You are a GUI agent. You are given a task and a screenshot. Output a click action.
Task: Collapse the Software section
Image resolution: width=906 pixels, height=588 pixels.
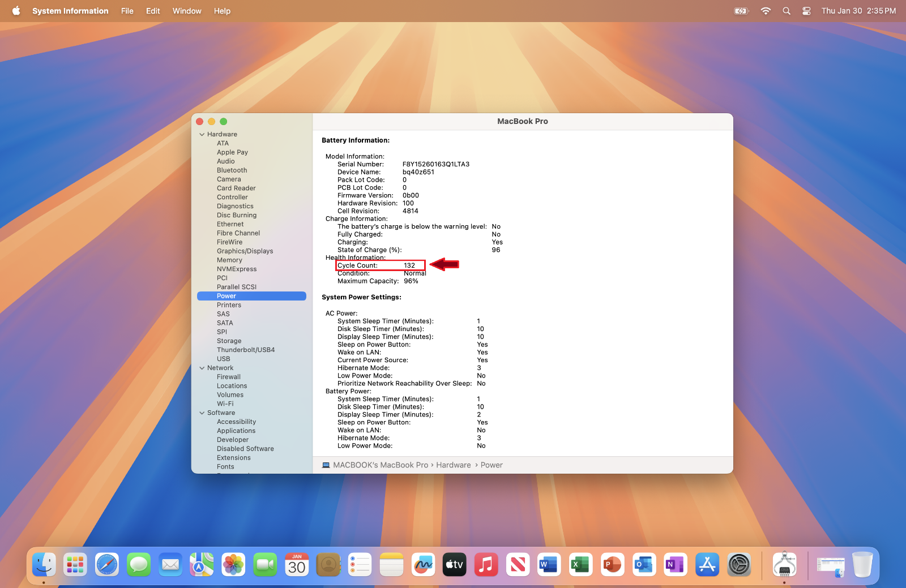(x=202, y=413)
